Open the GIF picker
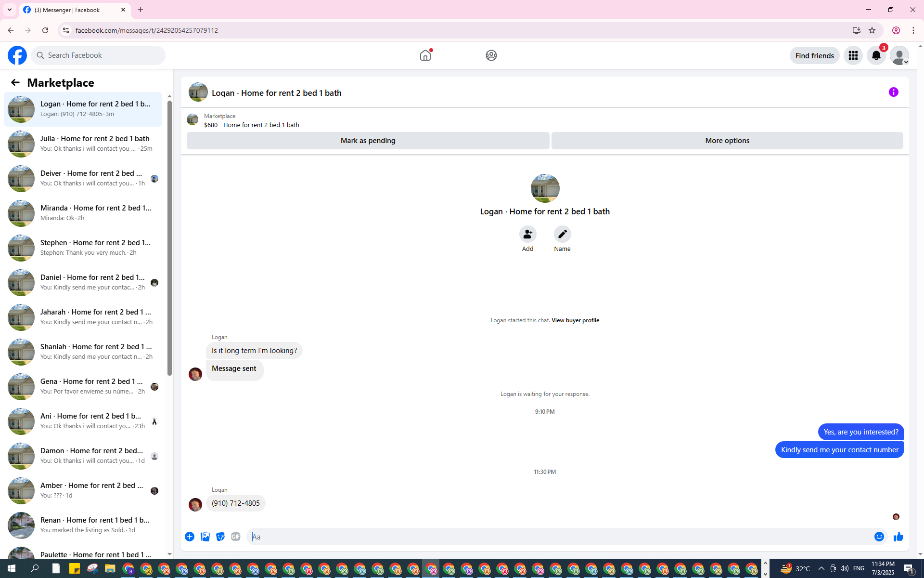924x578 pixels. coord(235,537)
